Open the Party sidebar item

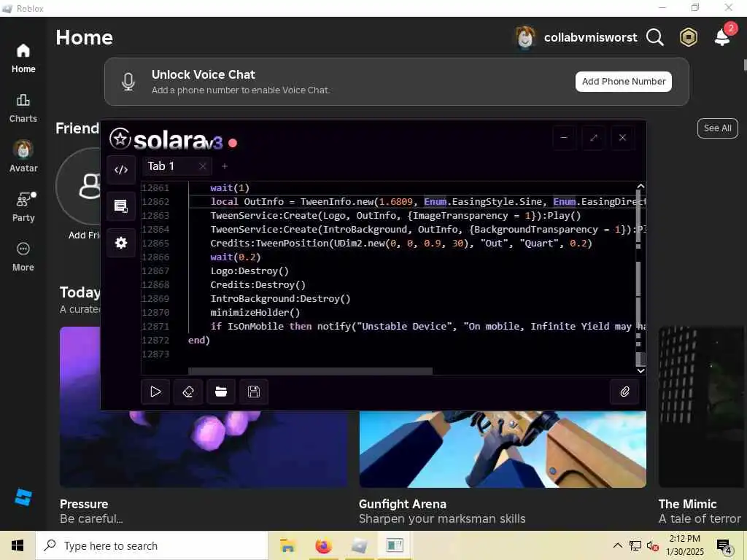coord(23,207)
